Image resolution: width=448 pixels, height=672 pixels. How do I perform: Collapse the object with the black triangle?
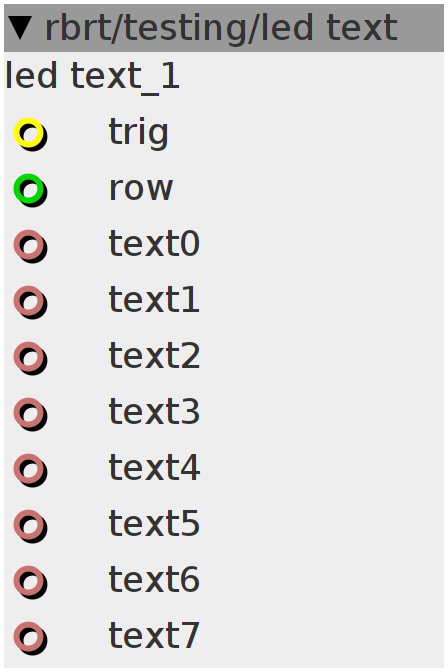click(x=20, y=27)
